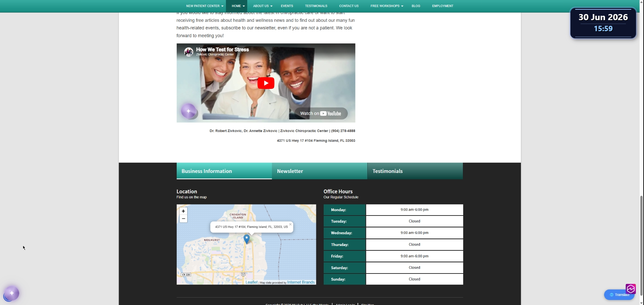Click the 15:59 time on the clock widget
Screen dimensions: 644x305
click(603, 29)
